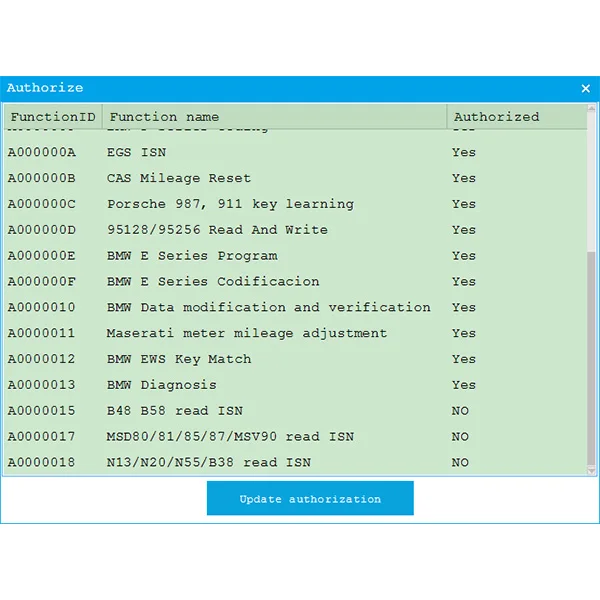Click the scrollbar down arrow

pyautogui.click(x=591, y=470)
